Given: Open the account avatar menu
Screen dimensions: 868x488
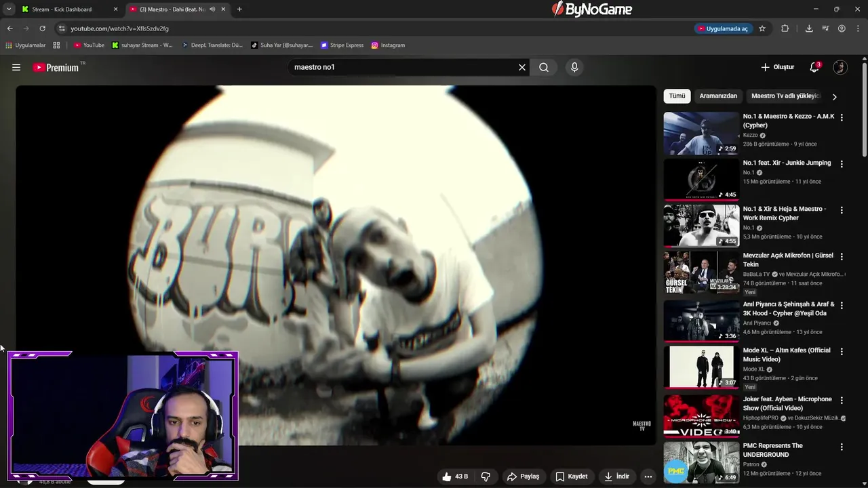Looking at the screenshot, I should pyautogui.click(x=840, y=67).
